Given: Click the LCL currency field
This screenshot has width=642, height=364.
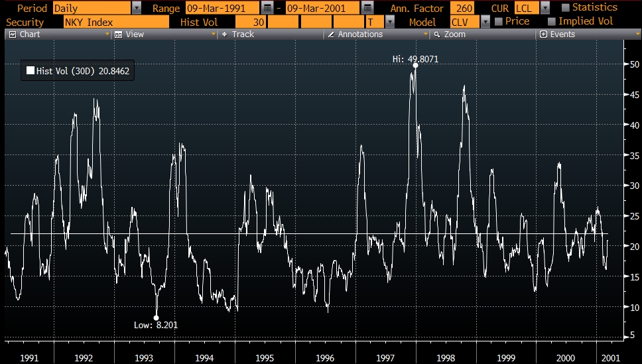Looking at the screenshot, I should (x=527, y=8).
